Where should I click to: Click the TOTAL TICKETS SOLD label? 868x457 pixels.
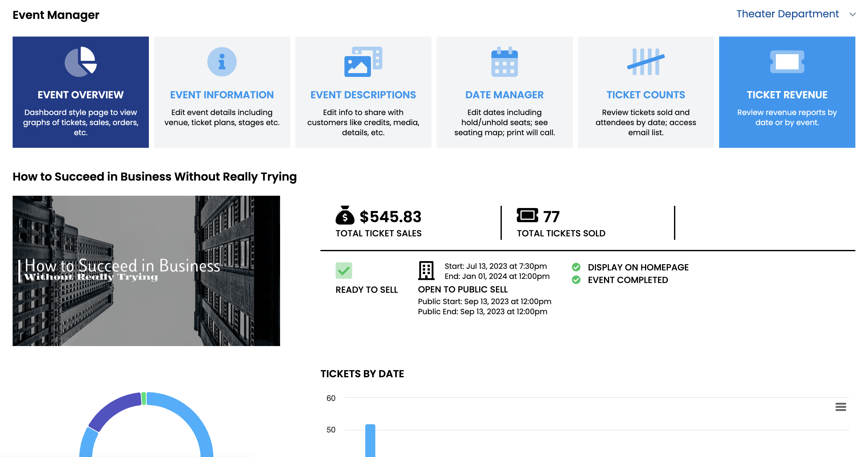pyautogui.click(x=561, y=233)
